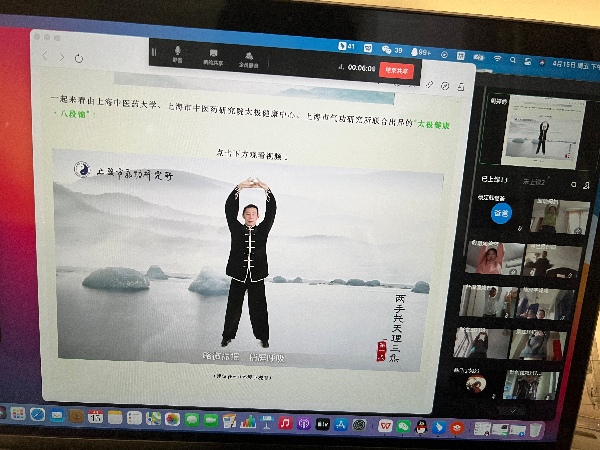Open the App Store icon in Dock
The image size is (600, 450).
[342, 424]
